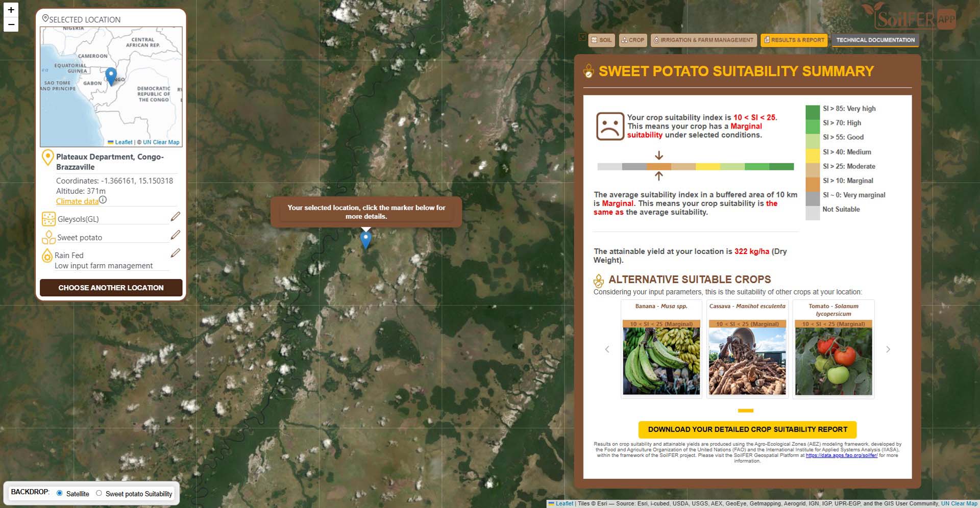Screen dimensions: 980x508
Task: Click the climate data info icon
Action: click(103, 200)
